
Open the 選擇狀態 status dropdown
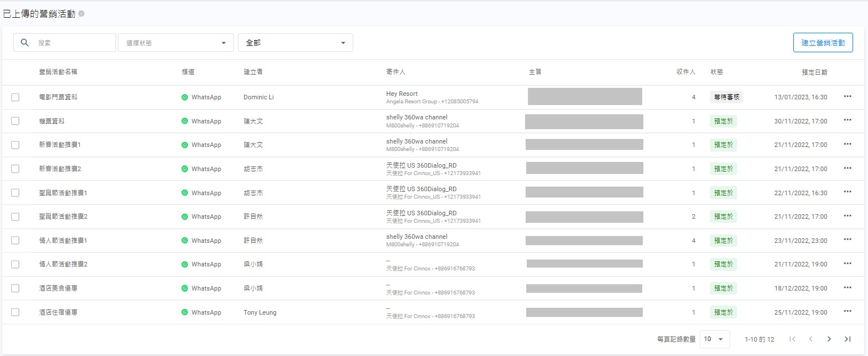176,42
